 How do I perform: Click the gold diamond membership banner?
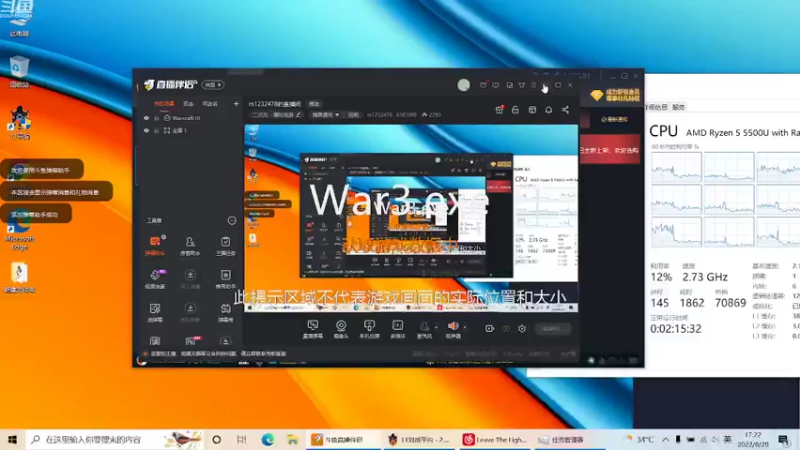615,95
